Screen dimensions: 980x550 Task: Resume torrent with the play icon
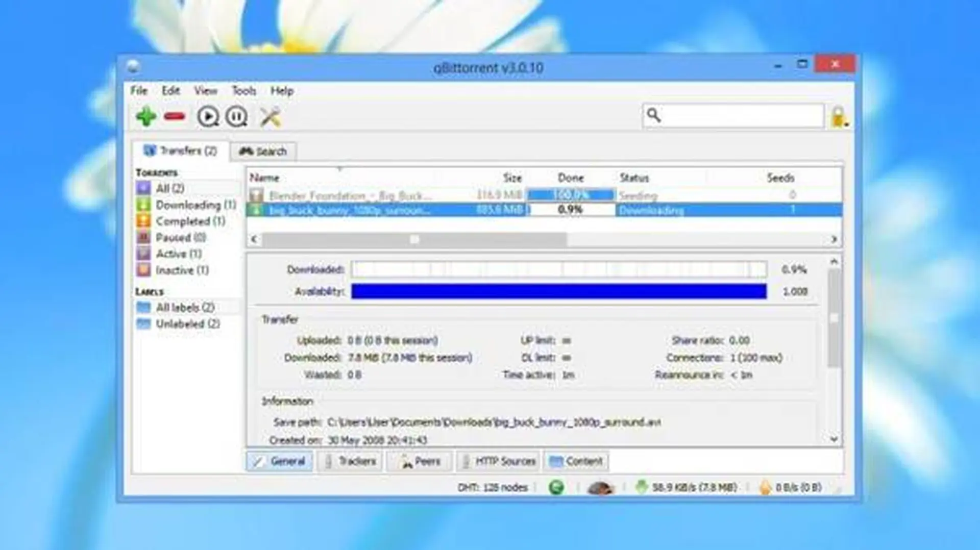208,117
